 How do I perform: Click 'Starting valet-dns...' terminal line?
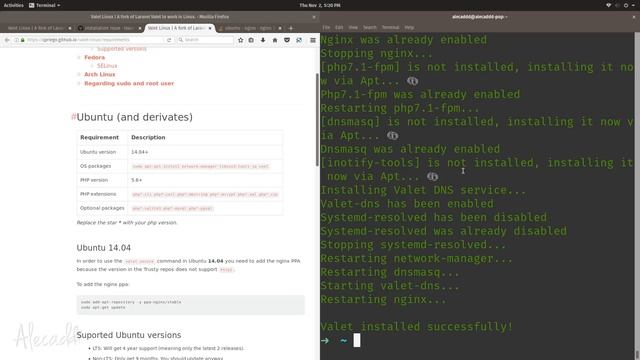[x=390, y=286]
